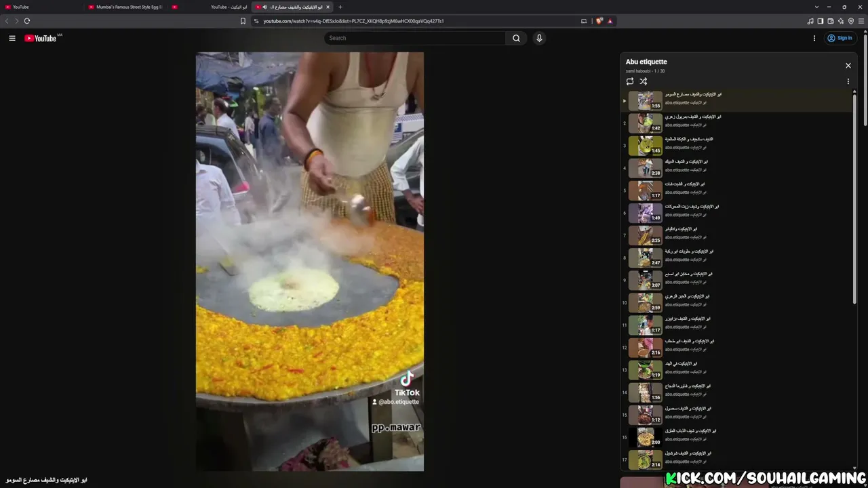Open YouTube settings three-dot menu

click(814, 38)
